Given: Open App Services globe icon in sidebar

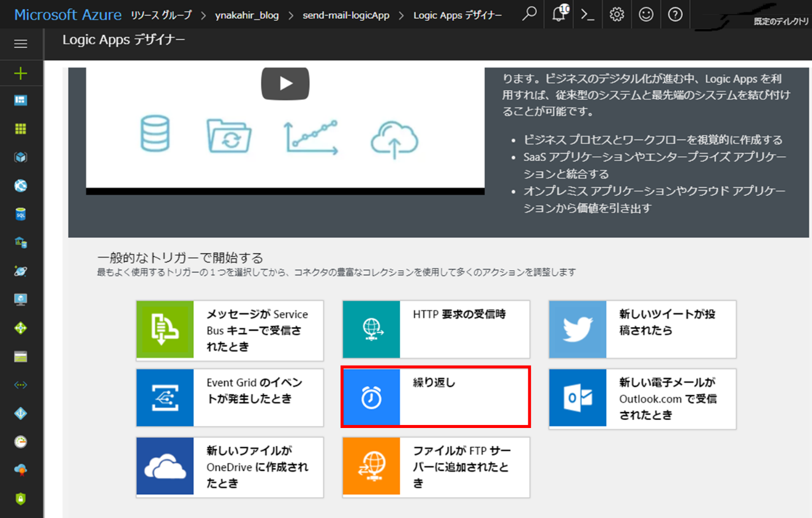Looking at the screenshot, I should [21, 186].
